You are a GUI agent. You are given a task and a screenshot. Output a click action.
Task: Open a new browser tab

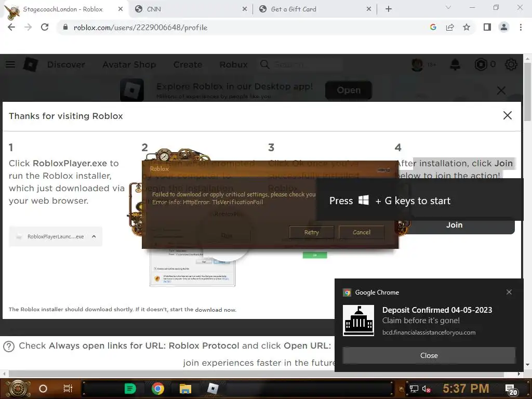[389, 9]
